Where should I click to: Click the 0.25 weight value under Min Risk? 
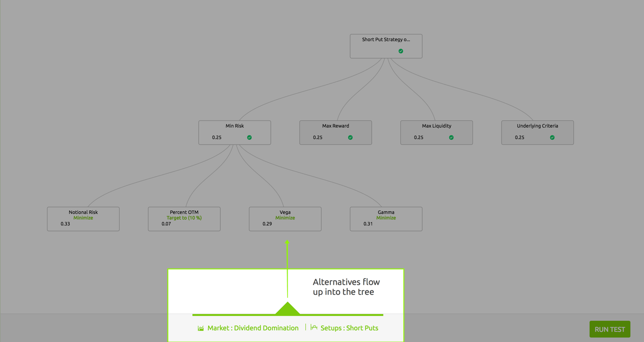216,137
